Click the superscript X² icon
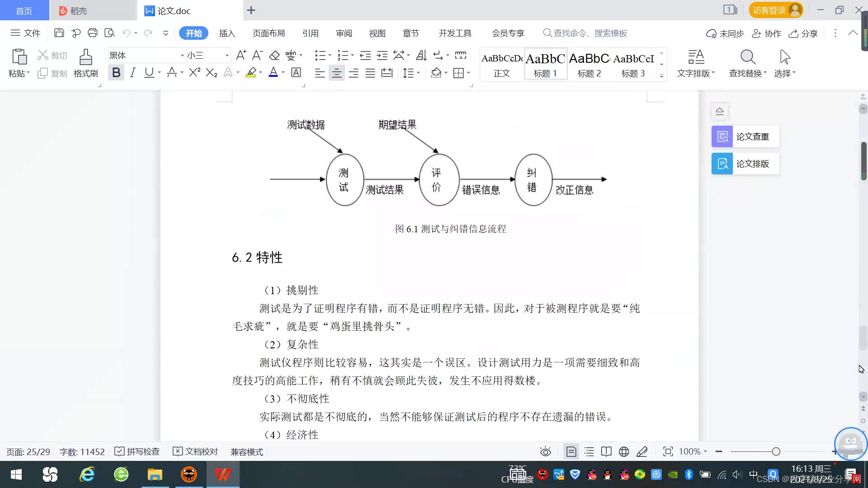Viewport: 868px width, 488px height. point(194,73)
